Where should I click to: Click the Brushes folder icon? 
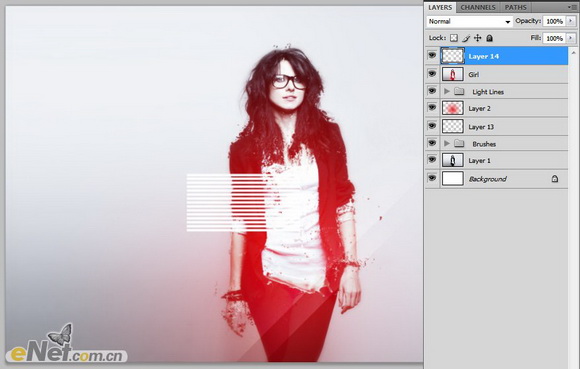[459, 143]
